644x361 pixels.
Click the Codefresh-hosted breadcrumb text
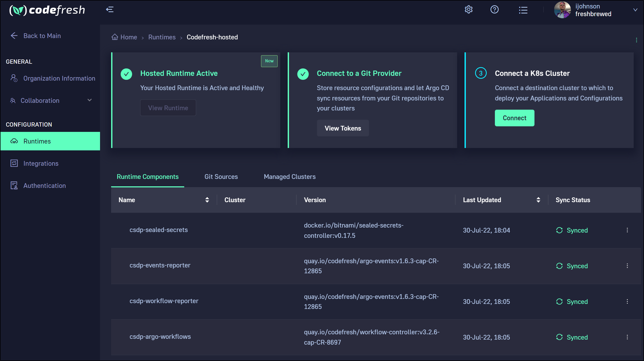[x=212, y=37]
